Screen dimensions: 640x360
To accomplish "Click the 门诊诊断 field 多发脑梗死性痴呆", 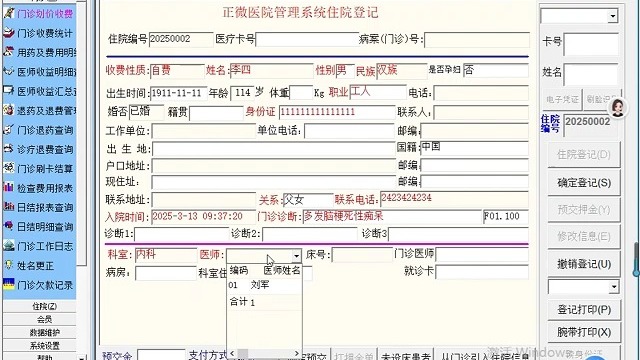I will click(x=392, y=217).
